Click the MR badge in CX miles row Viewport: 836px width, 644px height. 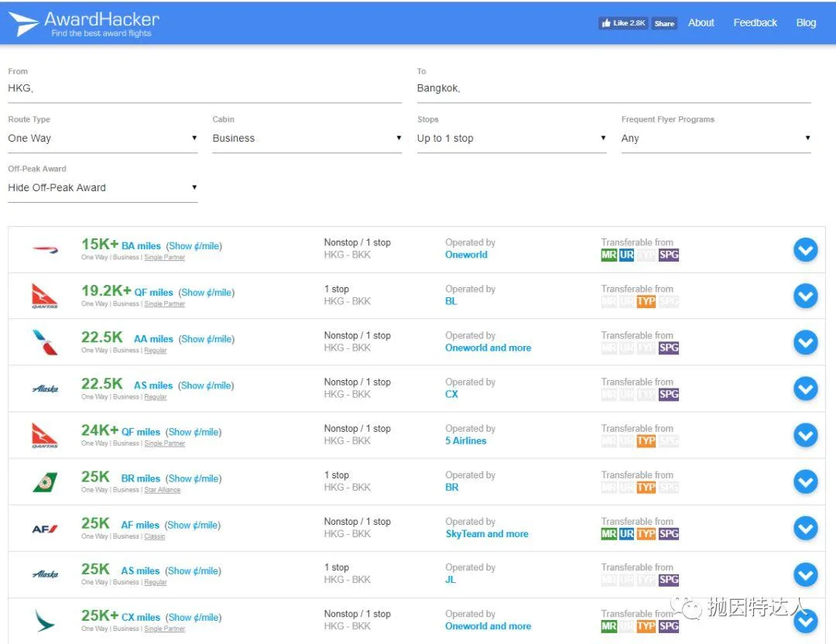[x=608, y=626]
